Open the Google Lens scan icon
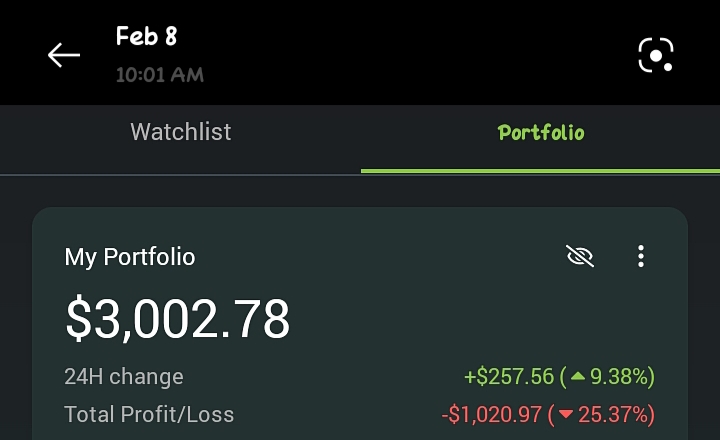This screenshot has height=440, width=720. pos(656,55)
